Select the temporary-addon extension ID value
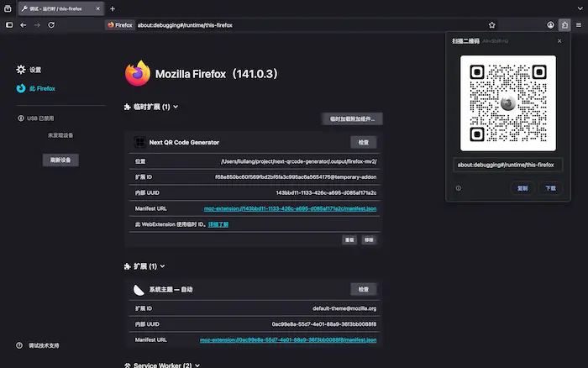Image resolution: width=588 pixels, height=368 pixels. [296, 177]
